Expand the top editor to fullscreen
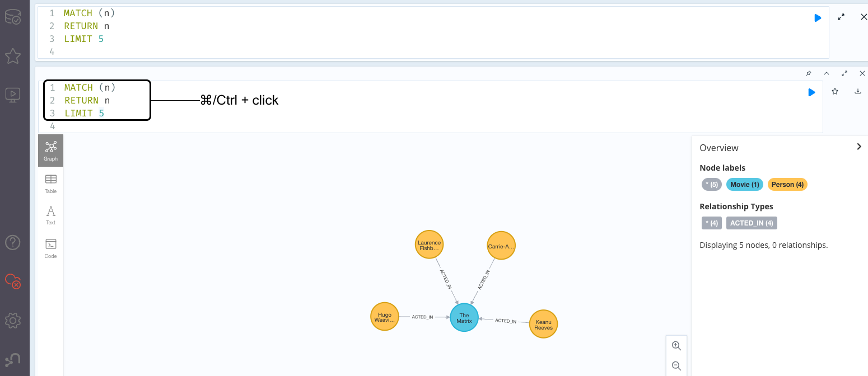 (x=841, y=17)
